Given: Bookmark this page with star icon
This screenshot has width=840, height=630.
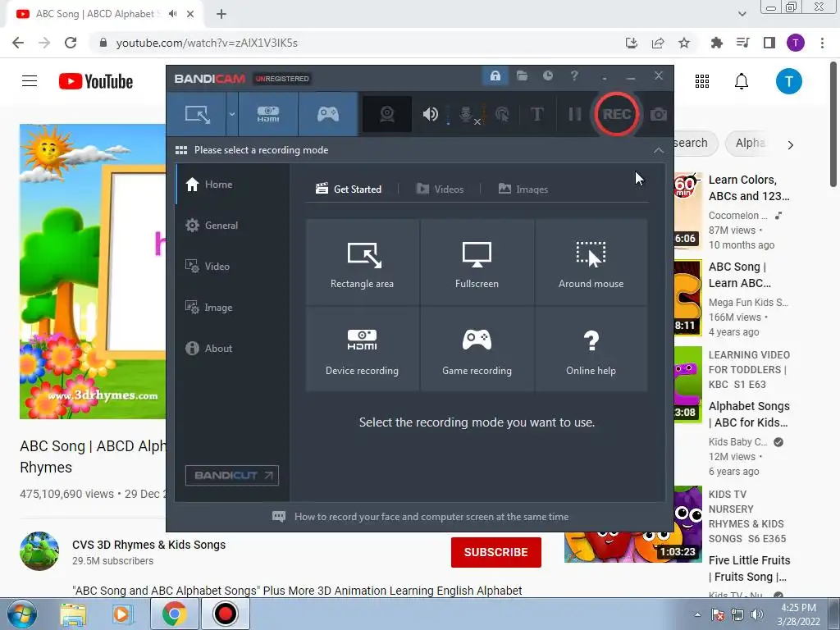Looking at the screenshot, I should pyautogui.click(x=684, y=43).
